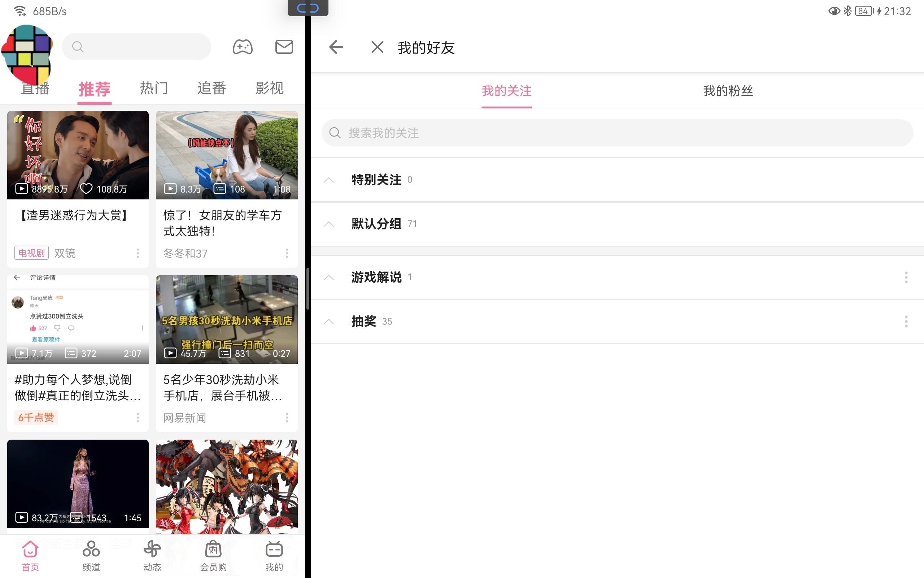This screenshot has width=924, height=578.
Task: Go back with the arrow in 我的好友
Action: (x=336, y=47)
